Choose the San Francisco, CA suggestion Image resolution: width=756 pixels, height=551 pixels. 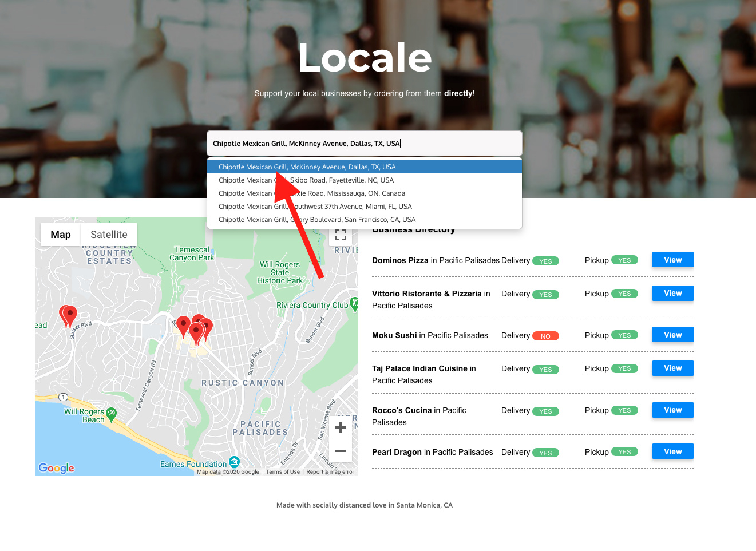tap(365, 220)
